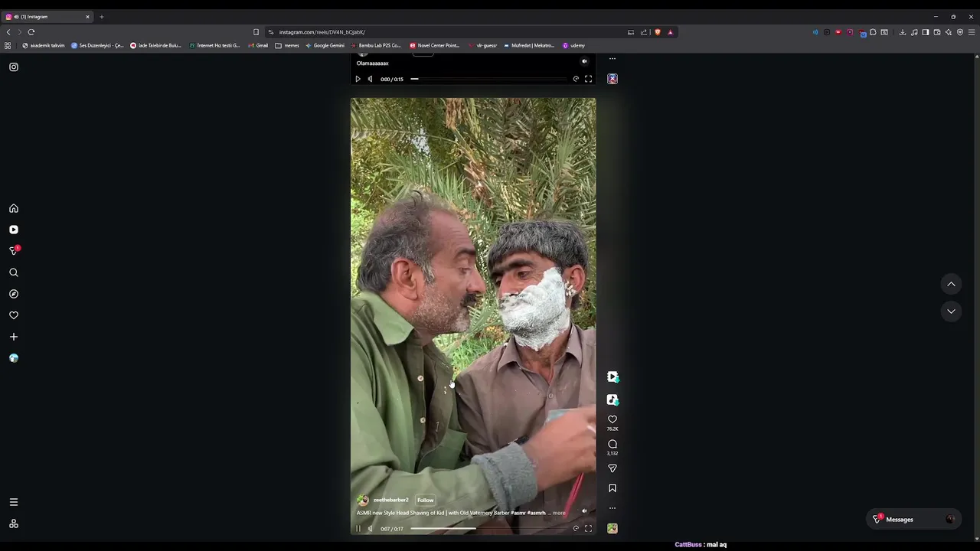980x551 pixels.
Task: Open the reel's comments
Action: click(x=612, y=444)
